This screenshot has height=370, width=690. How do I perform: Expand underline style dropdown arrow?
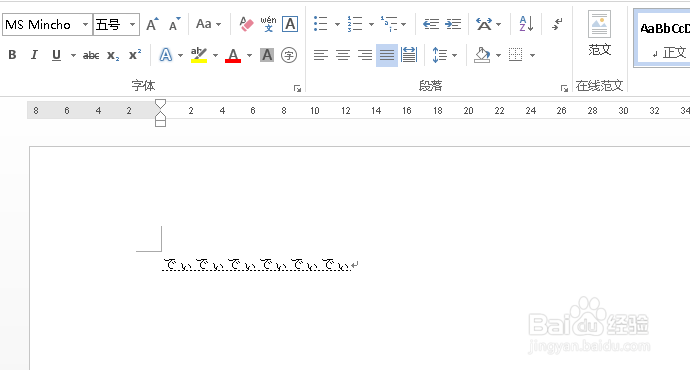point(73,55)
